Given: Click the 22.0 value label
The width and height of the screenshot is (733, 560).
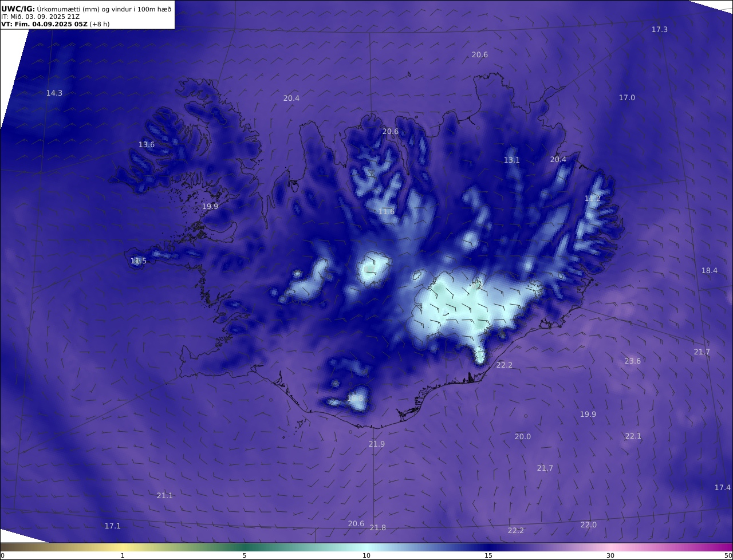Looking at the screenshot, I should pyautogui.click(x=589, y=525).
